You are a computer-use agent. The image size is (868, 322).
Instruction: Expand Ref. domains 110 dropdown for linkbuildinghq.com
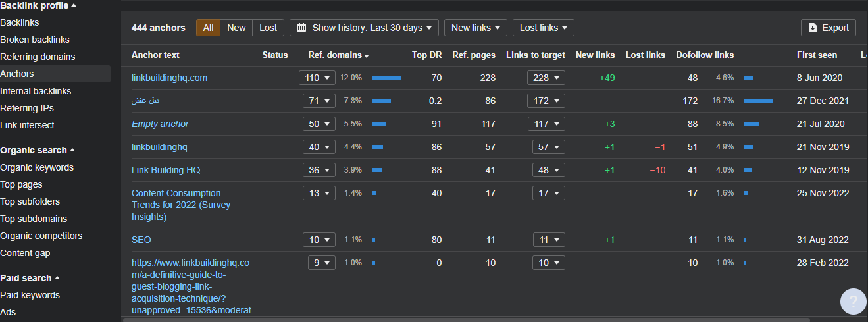[317, 78]
